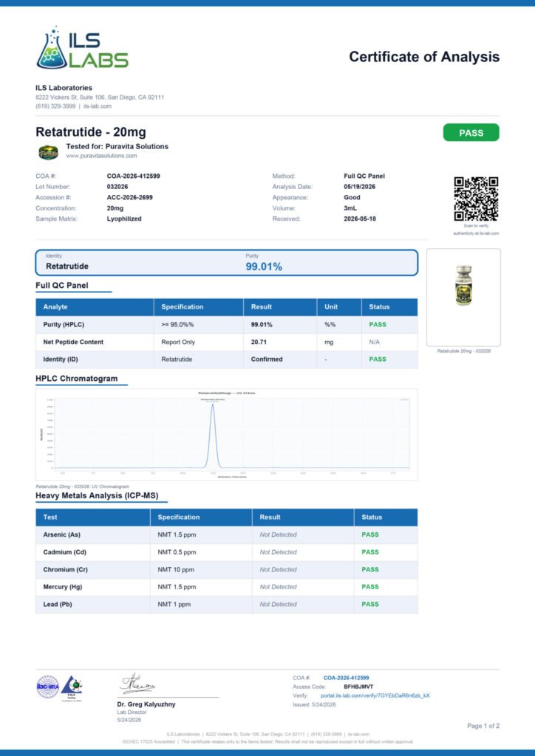Viewport: 535px width, 756px height.
Task: Click the Lyophilized sample matrix value
Action: [124, 219]
